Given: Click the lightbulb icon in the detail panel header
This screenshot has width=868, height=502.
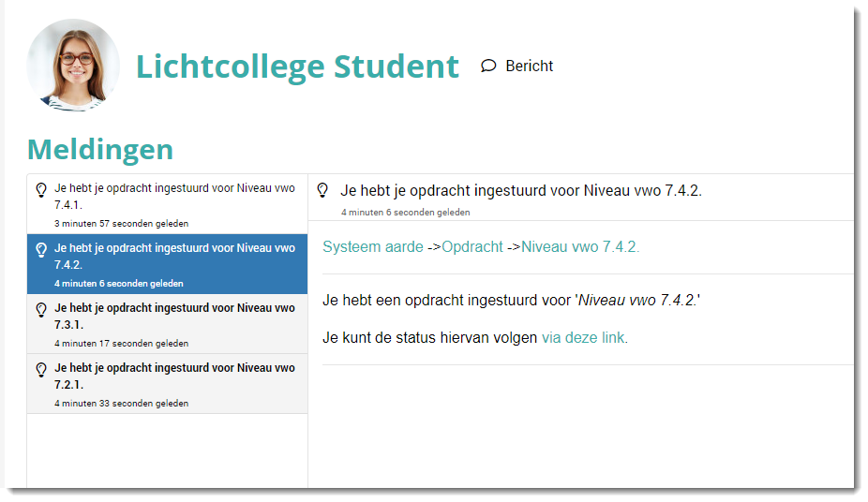Looking at the screenshot, I should click(322, 190).
